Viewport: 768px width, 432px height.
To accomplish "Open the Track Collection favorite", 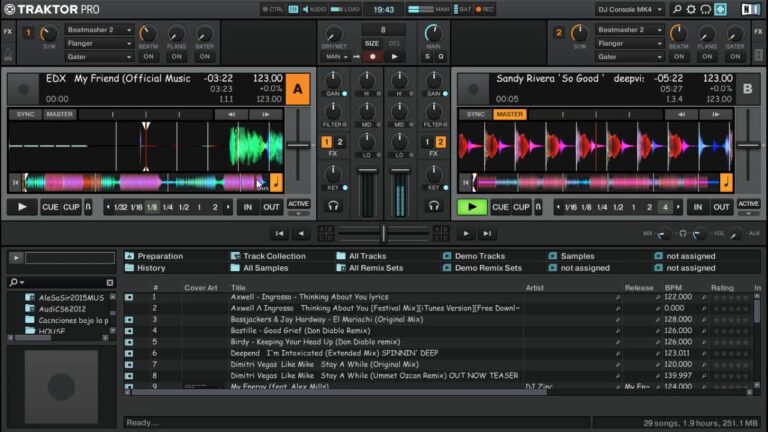I will point(268,256).
